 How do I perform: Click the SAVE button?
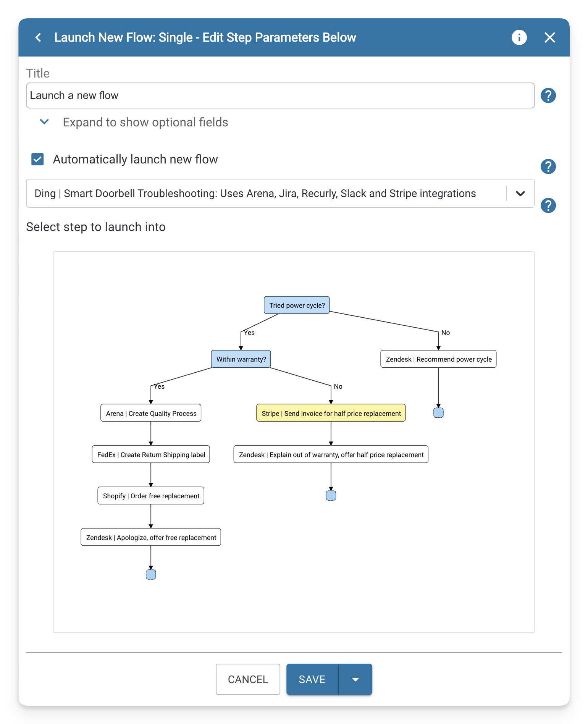312,679
